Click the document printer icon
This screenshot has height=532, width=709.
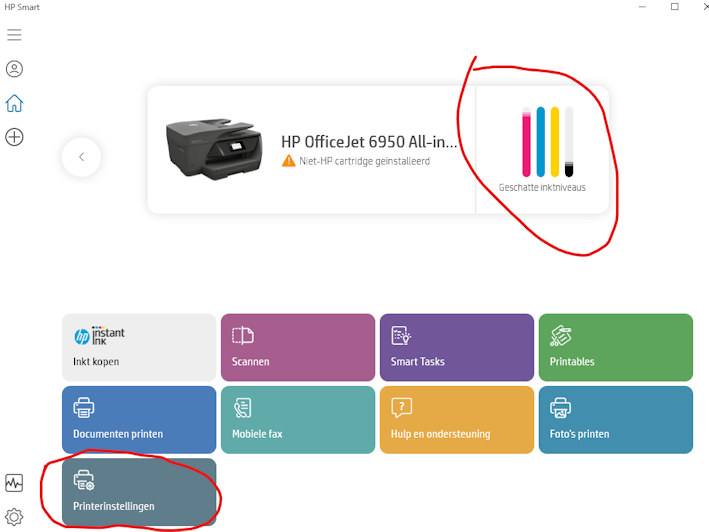[84, 407]
